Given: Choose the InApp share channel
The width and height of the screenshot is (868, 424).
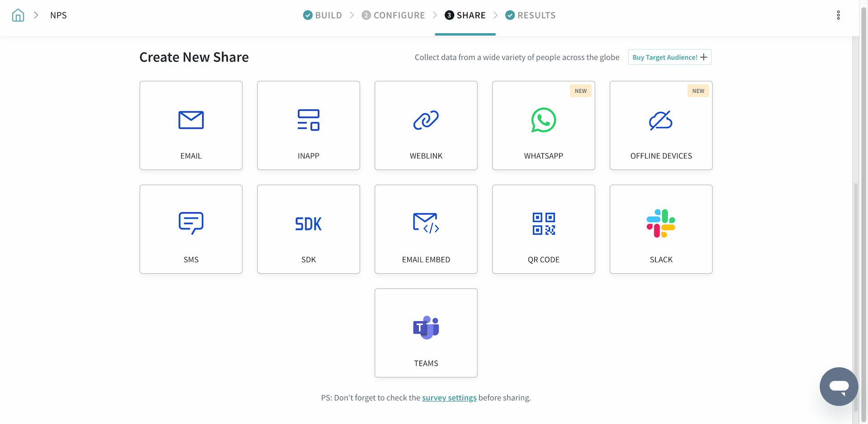Looking at the screenshot, I should coord(308,125).
